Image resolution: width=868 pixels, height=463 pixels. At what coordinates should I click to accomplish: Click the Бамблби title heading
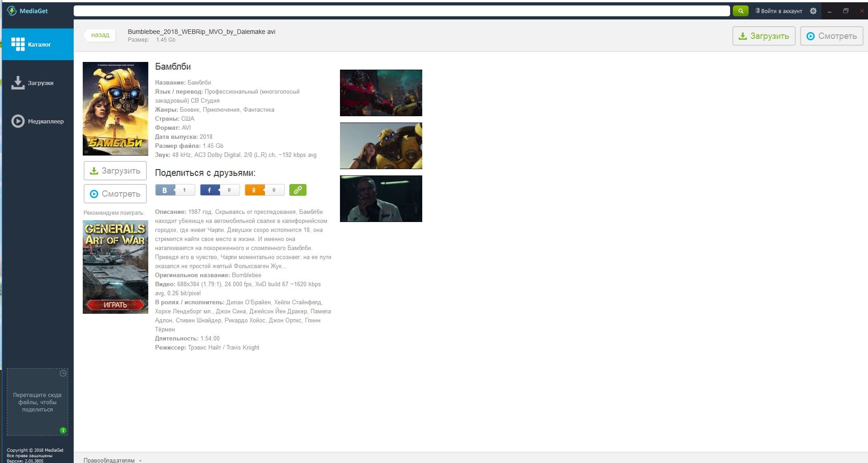coord(173,66)
